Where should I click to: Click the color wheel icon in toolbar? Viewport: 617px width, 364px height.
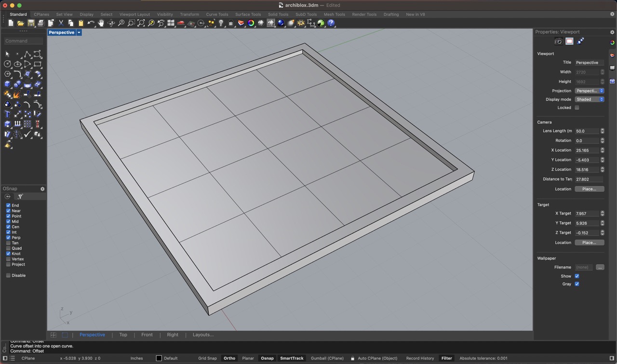tap(251, 23)
